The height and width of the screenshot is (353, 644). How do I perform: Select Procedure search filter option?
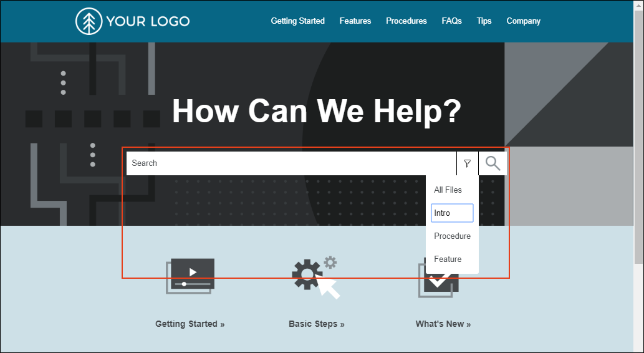point(452,236)
